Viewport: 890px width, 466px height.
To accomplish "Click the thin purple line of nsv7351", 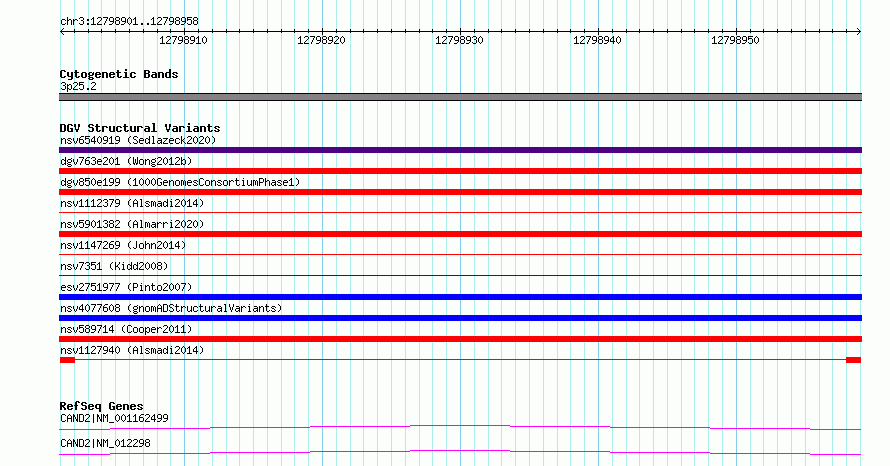I will [460, 276].
